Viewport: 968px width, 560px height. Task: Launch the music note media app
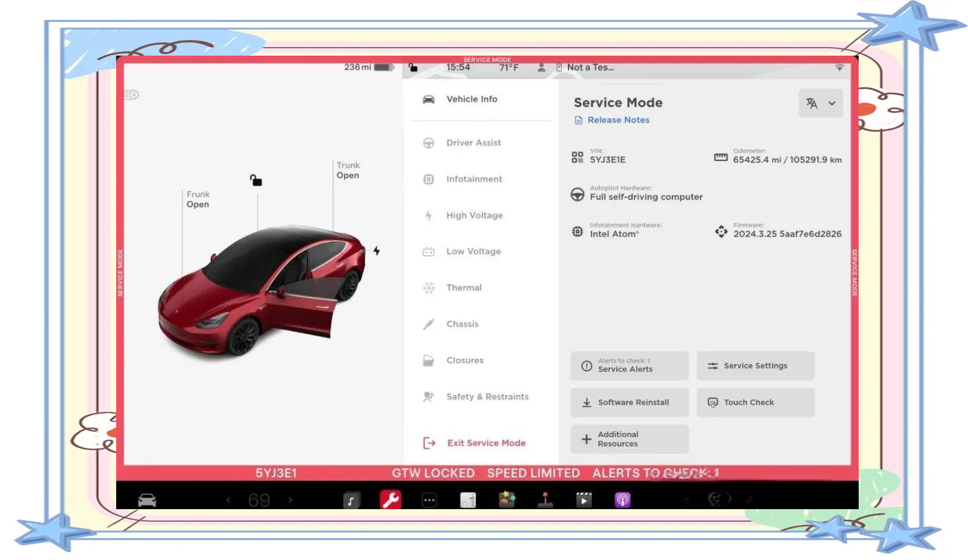[351, 501]
